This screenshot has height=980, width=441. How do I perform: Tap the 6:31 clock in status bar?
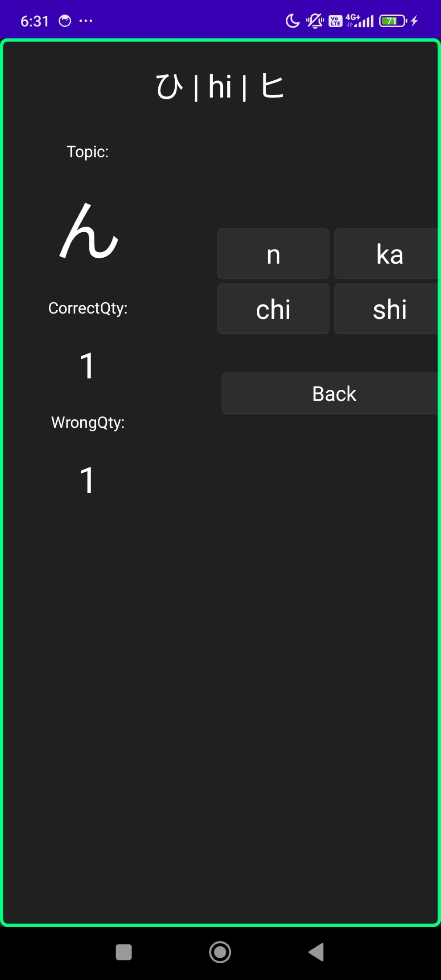click(34, 21)
